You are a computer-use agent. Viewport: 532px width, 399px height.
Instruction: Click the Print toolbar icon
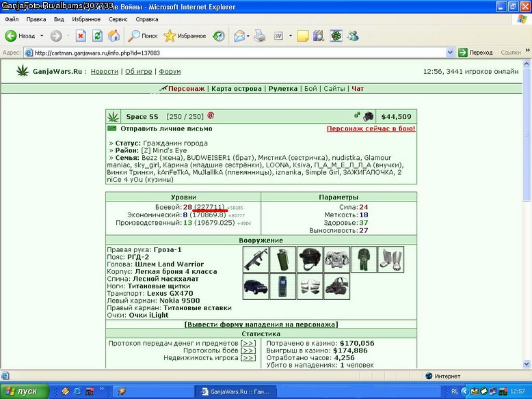260,36
